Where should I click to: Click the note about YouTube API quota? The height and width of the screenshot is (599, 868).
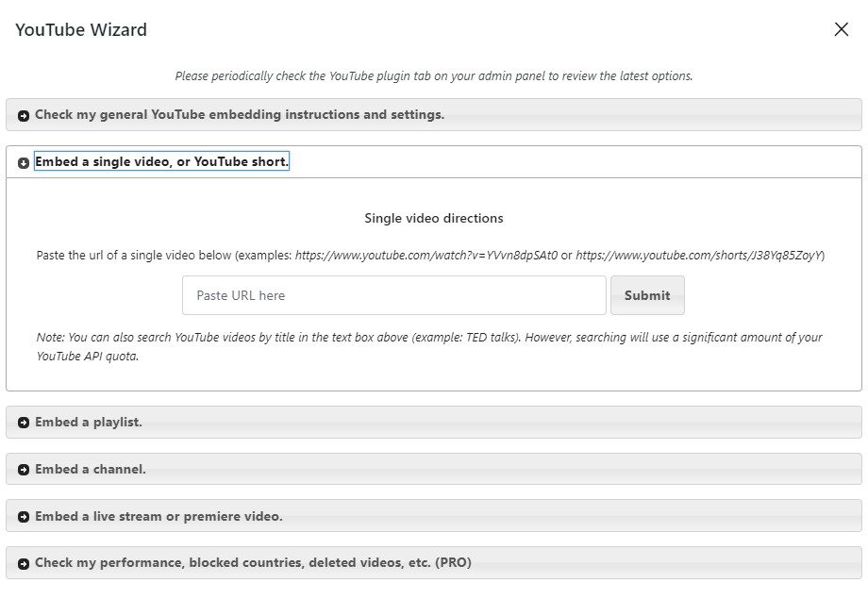pos(429,346)
